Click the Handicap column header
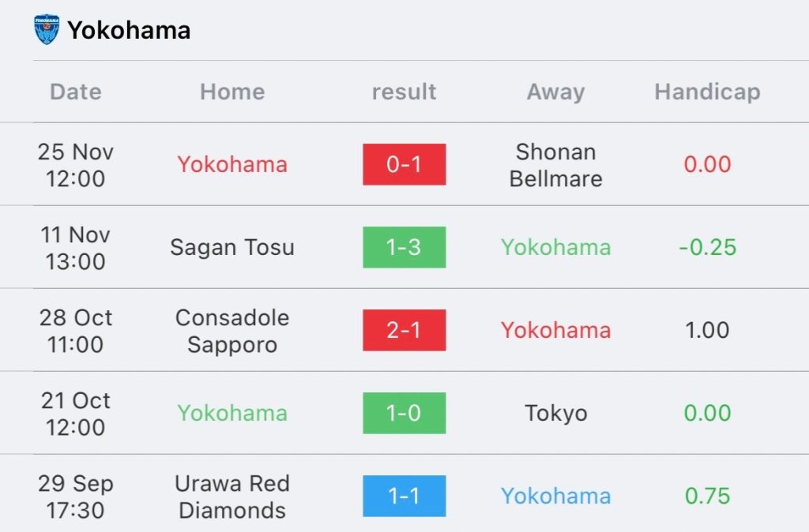The width and height of the screenshot is (809, 532). [707, 92]
